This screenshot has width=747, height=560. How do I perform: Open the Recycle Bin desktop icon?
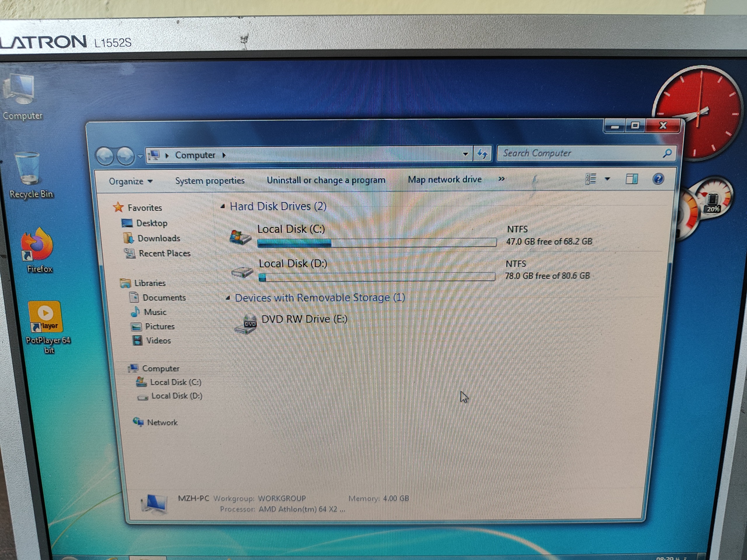[28, 169]
